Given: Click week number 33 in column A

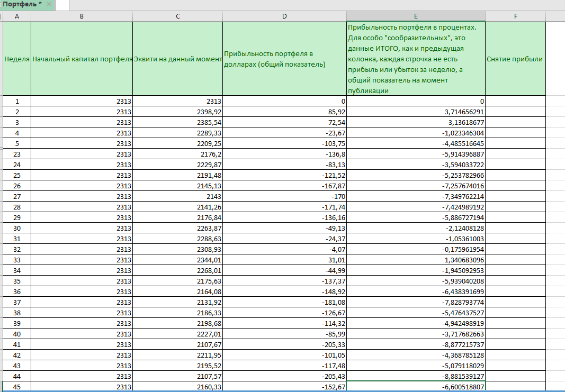Looking at the screenshot, I should 16,260.
